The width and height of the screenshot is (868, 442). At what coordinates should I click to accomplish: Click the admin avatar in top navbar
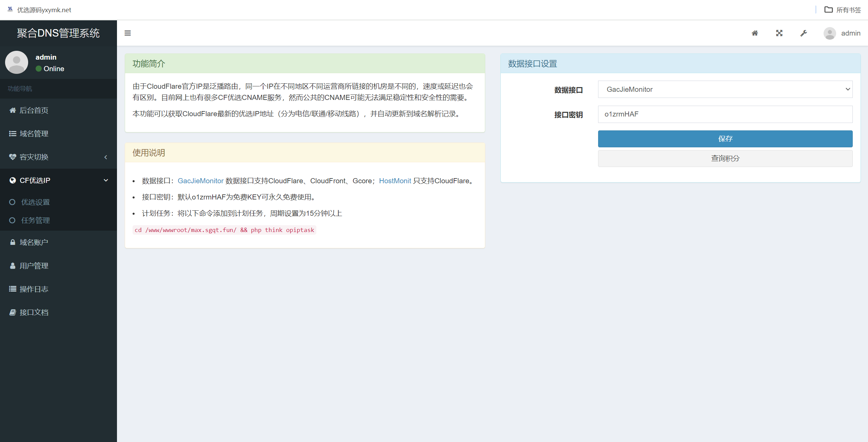click(829, 33)
